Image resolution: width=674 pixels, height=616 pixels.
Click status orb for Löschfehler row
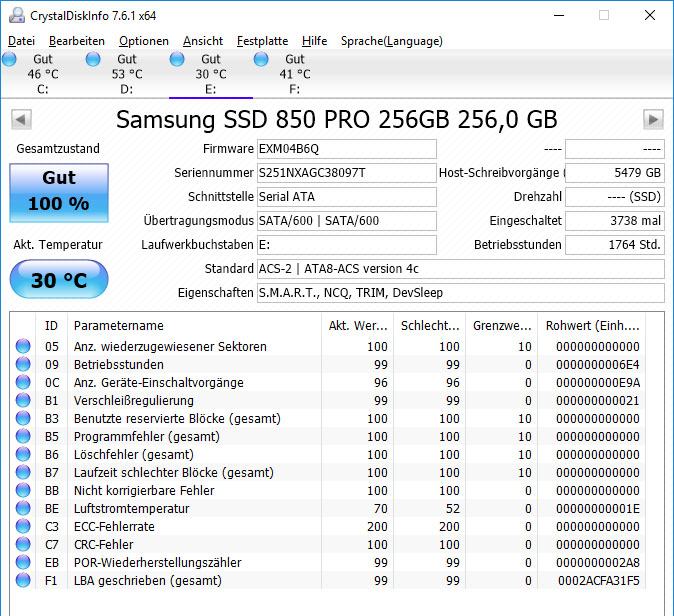pos(23,454)
